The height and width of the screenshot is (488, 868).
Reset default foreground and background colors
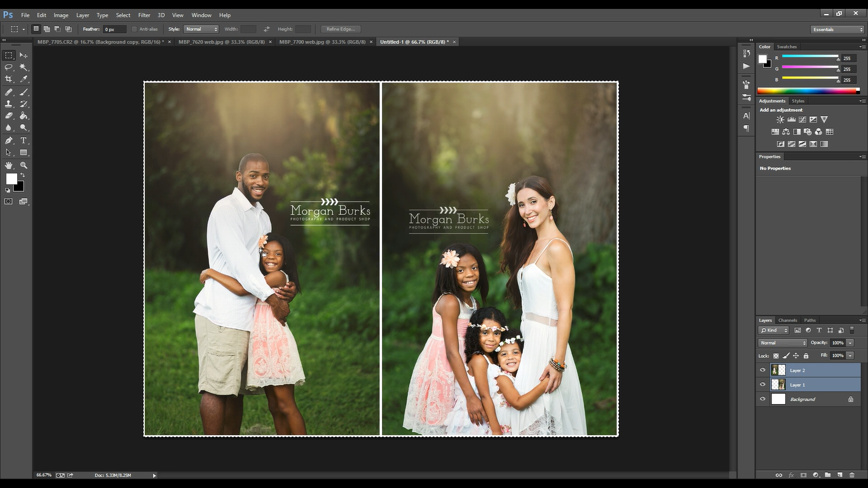click(x=8, y=190)
